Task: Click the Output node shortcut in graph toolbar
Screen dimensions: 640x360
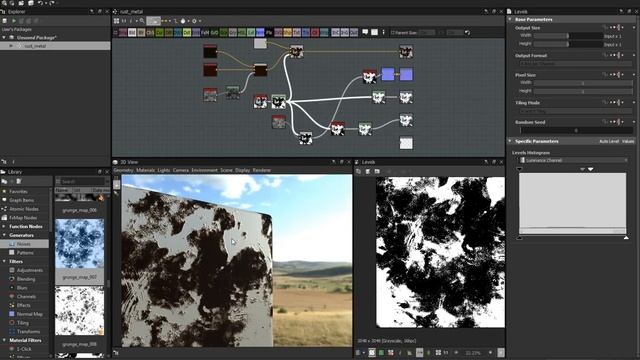Action: (354, 32)
